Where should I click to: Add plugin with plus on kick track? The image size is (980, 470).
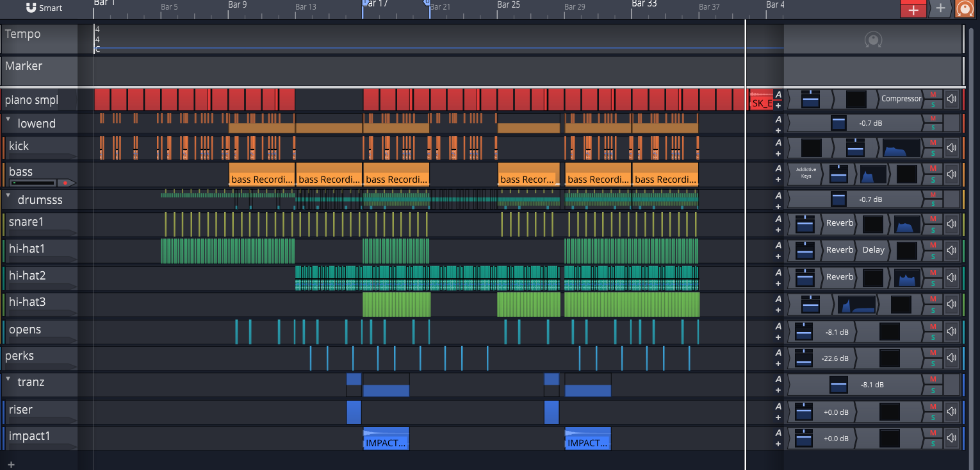[x=778, y=153]
